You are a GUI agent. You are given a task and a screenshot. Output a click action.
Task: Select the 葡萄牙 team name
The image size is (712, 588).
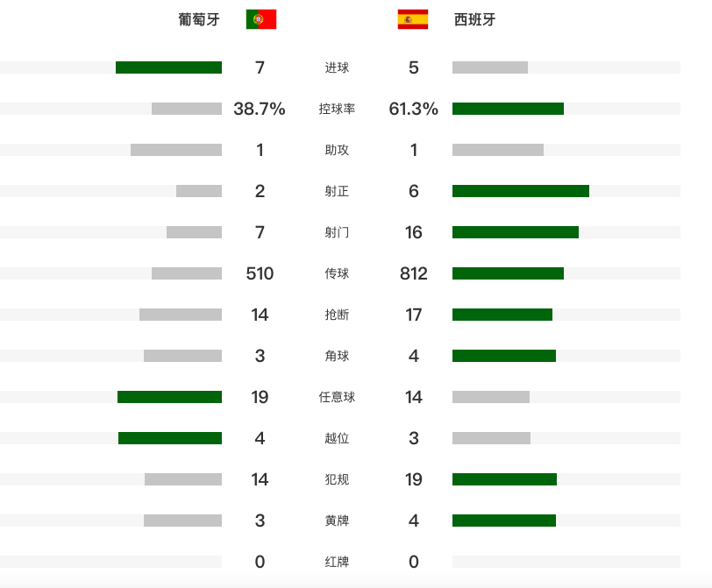[x=199, y=19]
